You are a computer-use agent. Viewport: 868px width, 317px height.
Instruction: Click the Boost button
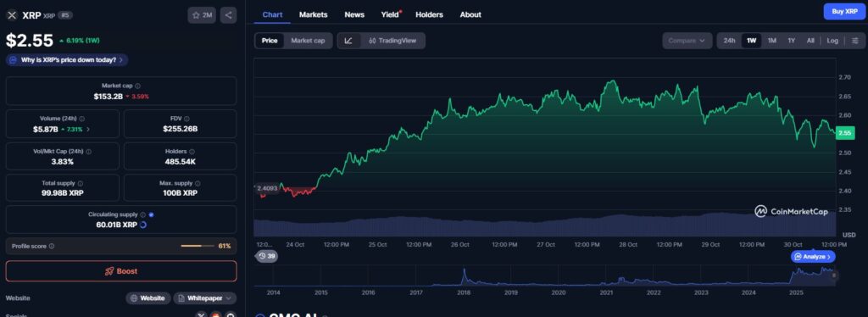coord(121,271)
